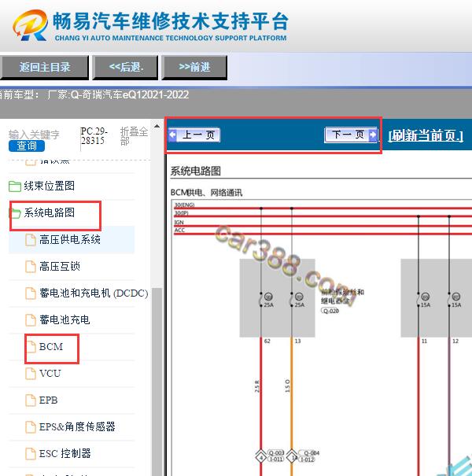The height and width of the screenshot is (476, 472).
Task: Click the Q-020 connector label
Action: click(330, 311)
